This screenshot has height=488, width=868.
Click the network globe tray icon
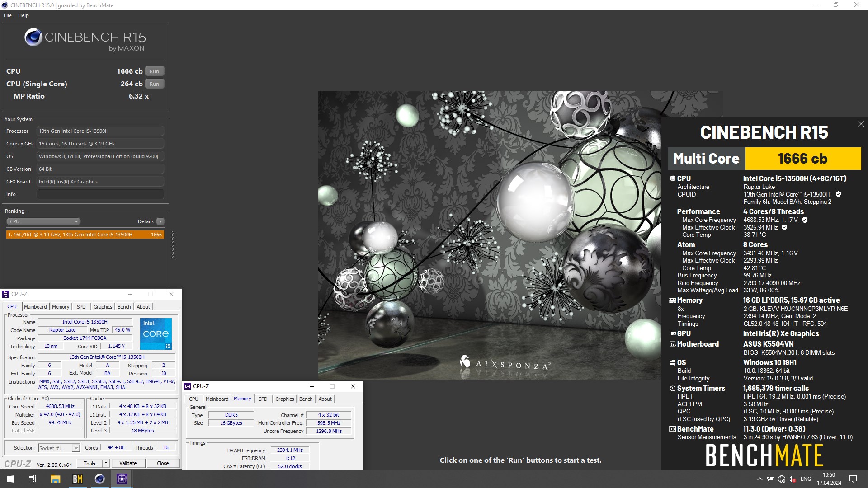[782, 479]
